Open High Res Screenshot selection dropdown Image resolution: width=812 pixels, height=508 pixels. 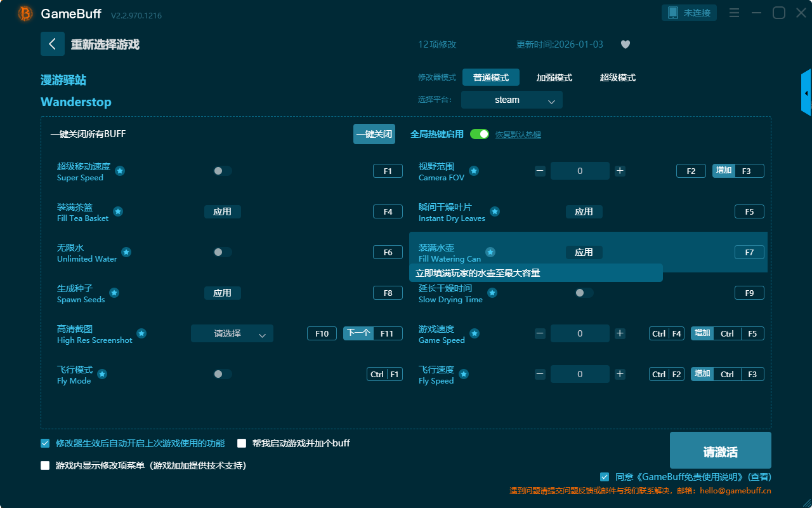coord(232,333)
